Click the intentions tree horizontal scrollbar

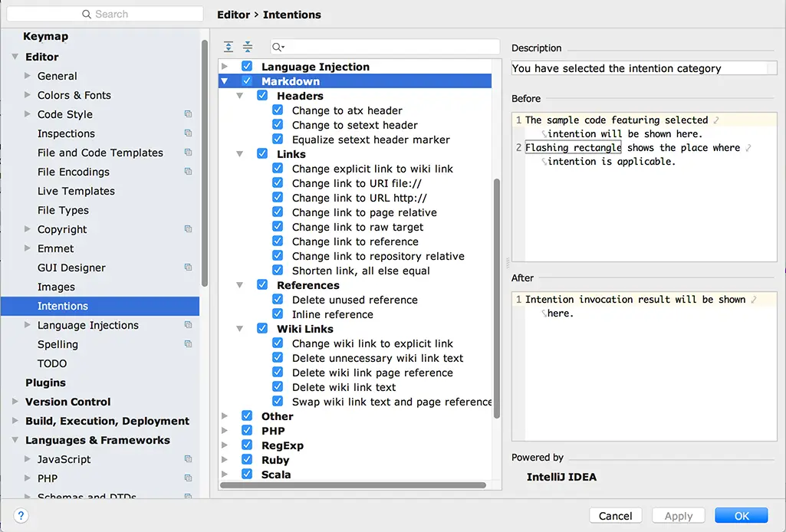point(353,485)
